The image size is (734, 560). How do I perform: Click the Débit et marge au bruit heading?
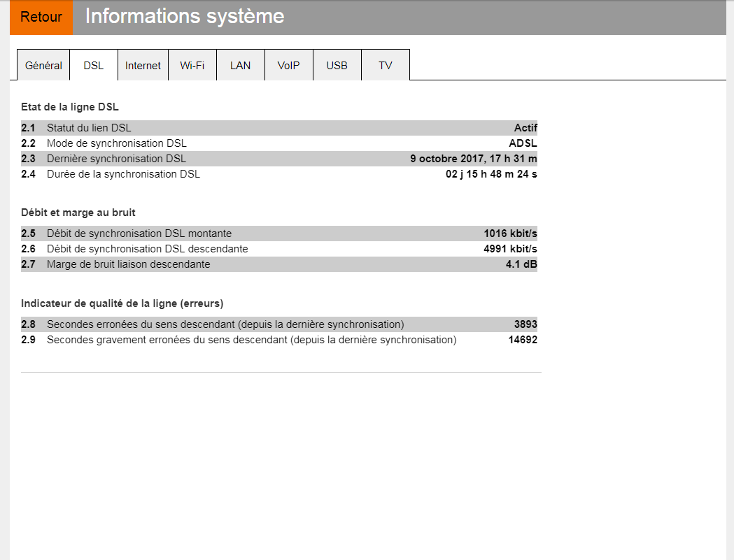tap(78, 212)
